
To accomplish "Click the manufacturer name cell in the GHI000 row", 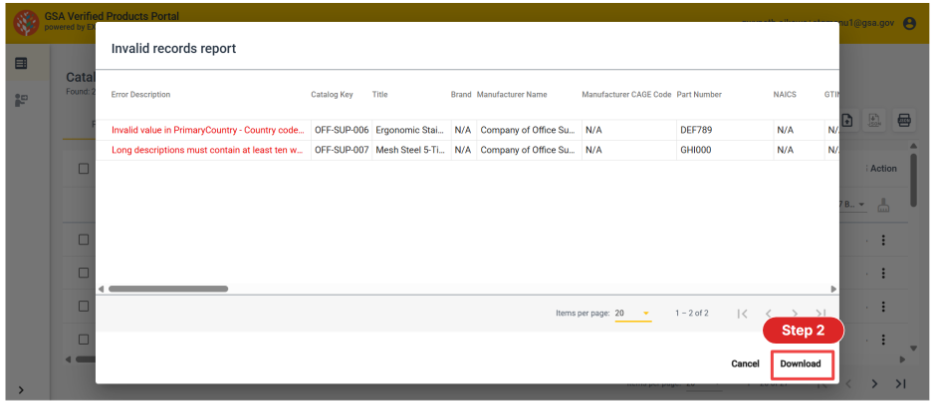I will 528,150.
